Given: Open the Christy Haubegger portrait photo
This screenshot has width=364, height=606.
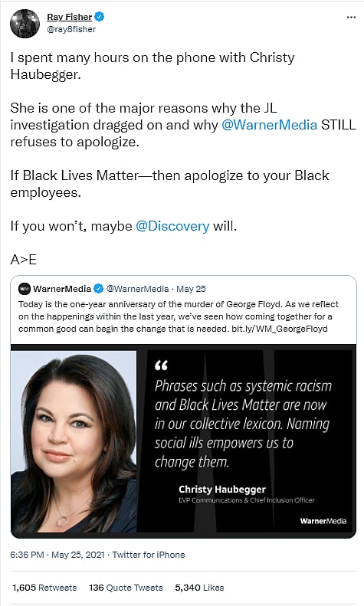Looking at the screenshot, I should click(74, 441).
